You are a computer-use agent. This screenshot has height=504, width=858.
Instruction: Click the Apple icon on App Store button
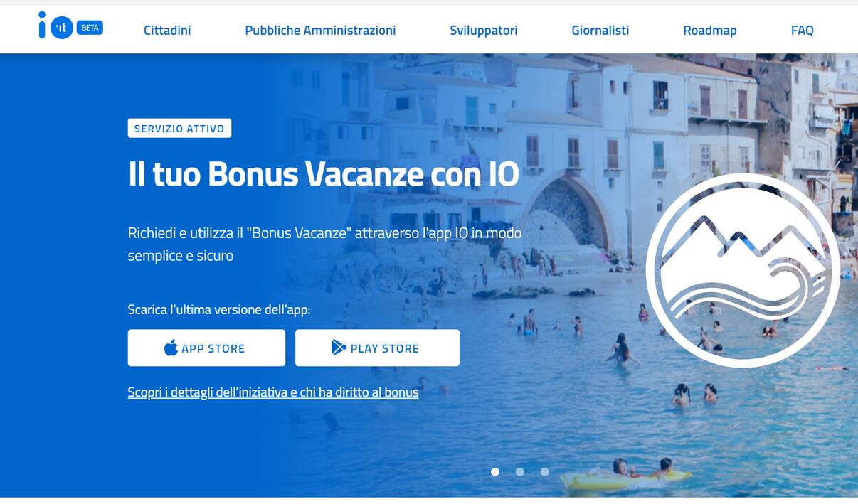[x=171, y=348]
